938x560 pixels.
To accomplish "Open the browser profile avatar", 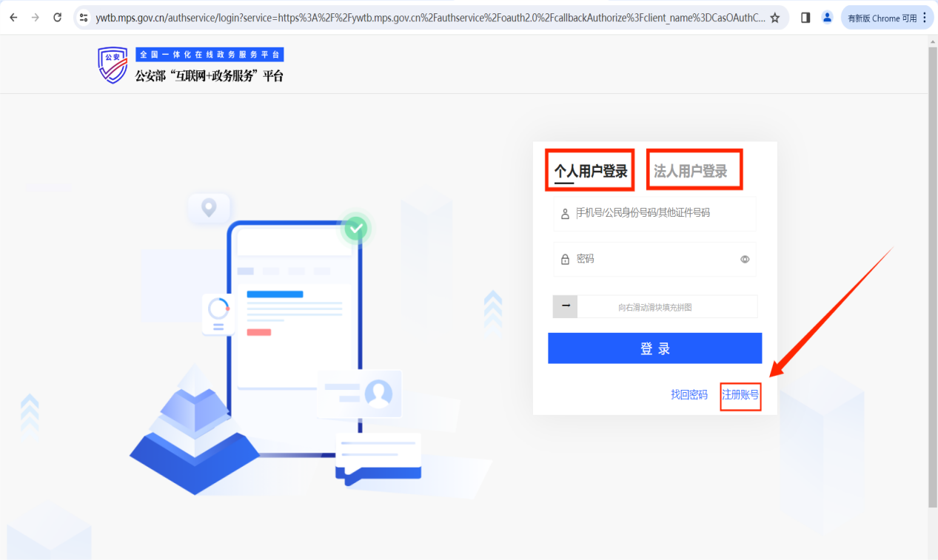I will click(x=827, y=17).
